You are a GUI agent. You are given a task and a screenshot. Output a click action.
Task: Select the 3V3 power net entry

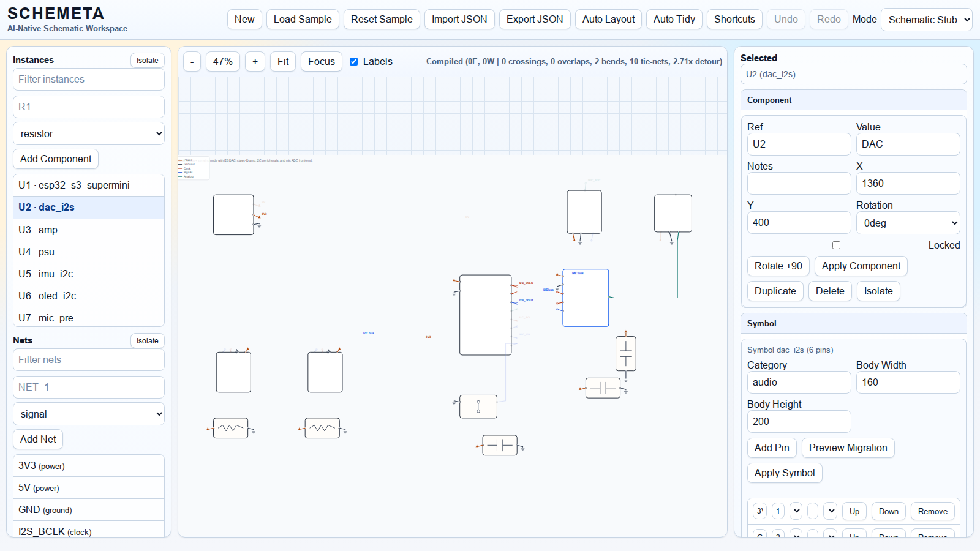pyautogui.click(x=89, y=466)
